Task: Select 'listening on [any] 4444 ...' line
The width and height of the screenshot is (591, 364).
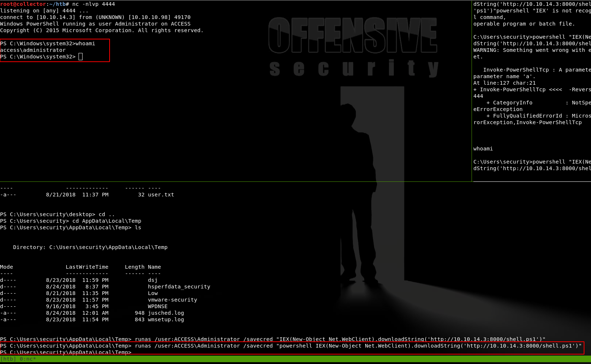Action: pyautogui.click(x=44, y=11)
